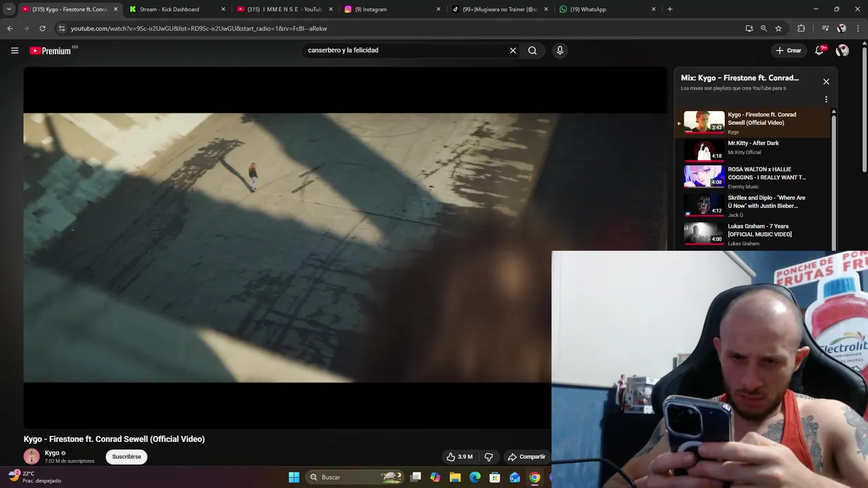Click the video title text
The height and width of the screenshot is (488, 868).
pos(114,439)
